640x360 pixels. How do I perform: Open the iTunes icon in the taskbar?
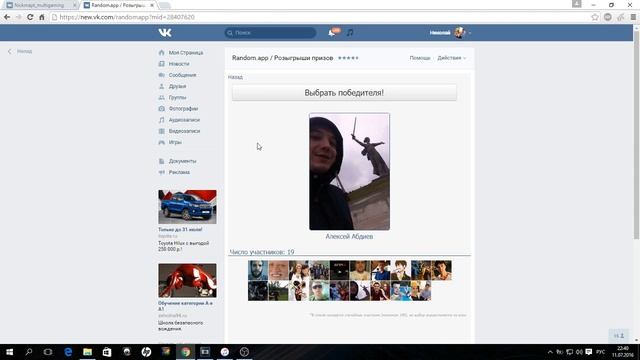coord(224,352)
